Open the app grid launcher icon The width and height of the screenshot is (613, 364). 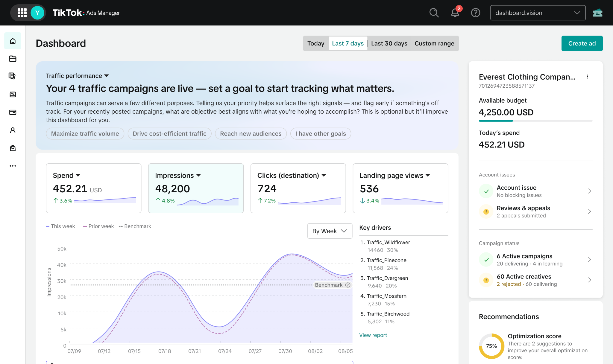(x=22, y=13)
